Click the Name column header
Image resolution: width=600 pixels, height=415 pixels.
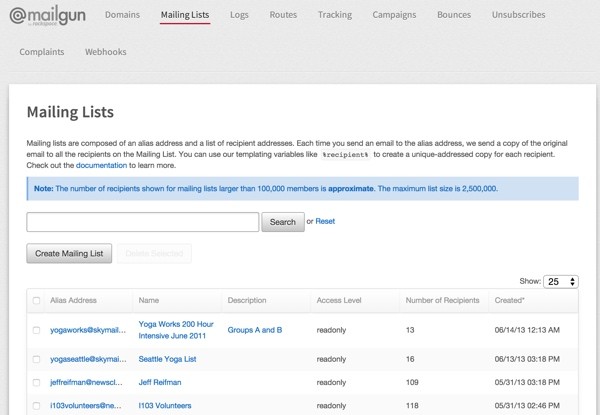pyautogui.click(x=149, y=300)
